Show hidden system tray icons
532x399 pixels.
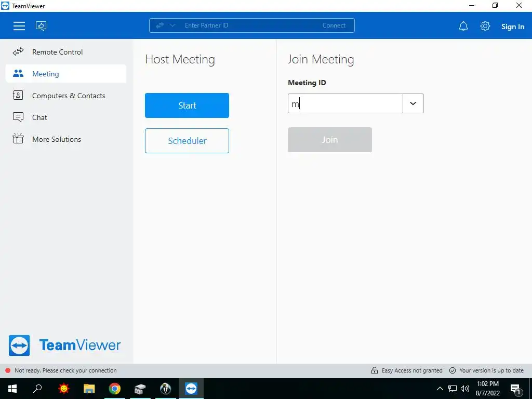(440, 389)
